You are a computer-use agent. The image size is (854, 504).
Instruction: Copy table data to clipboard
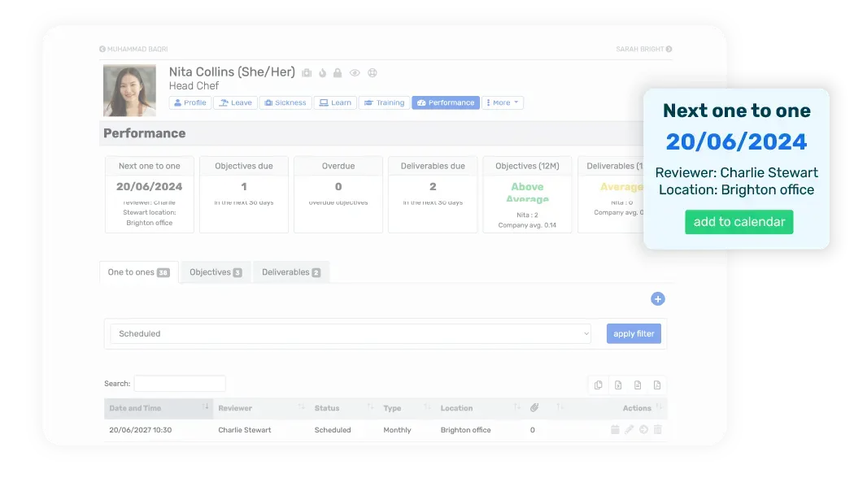point(599,385)
